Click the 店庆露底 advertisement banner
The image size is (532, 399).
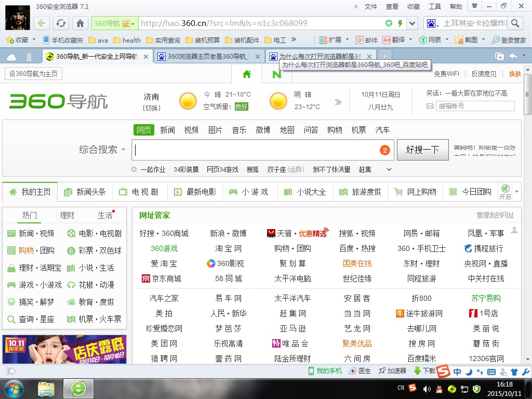64,349
